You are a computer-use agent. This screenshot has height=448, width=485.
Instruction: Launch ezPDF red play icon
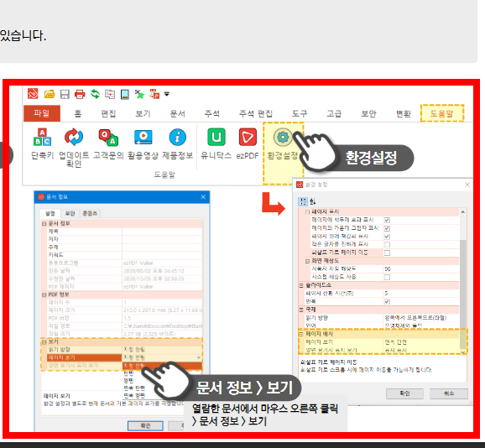[x=248, y=137]
